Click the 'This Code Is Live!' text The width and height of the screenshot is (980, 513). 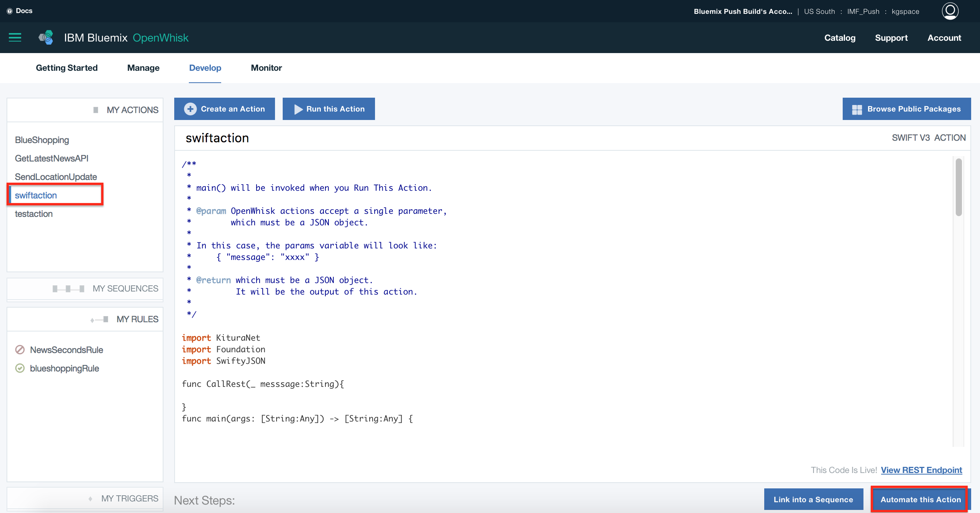(843, 470)
